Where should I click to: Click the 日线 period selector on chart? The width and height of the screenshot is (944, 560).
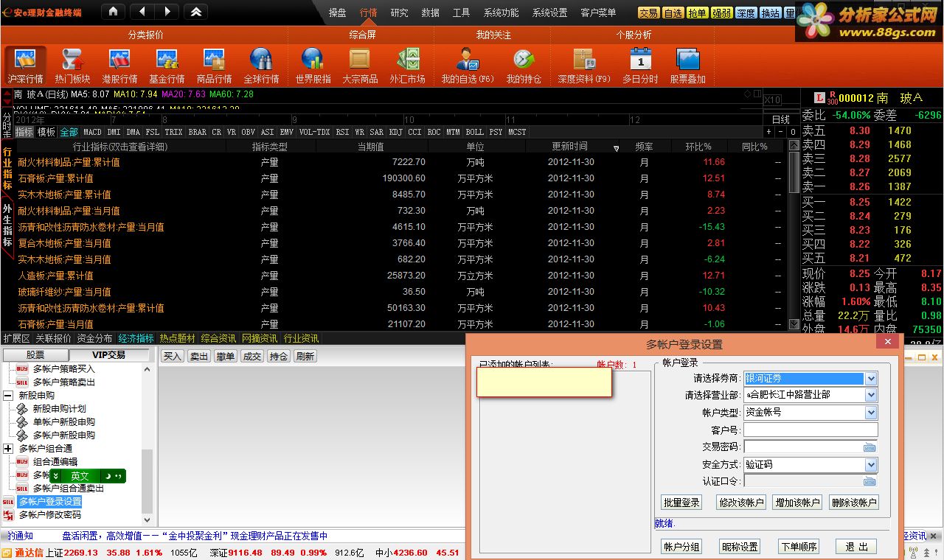pos(780,119)
